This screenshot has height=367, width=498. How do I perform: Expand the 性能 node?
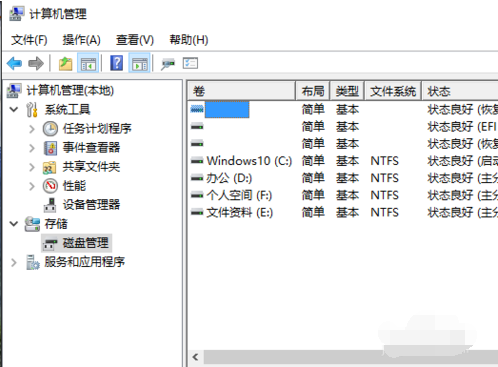coord(32,186)
